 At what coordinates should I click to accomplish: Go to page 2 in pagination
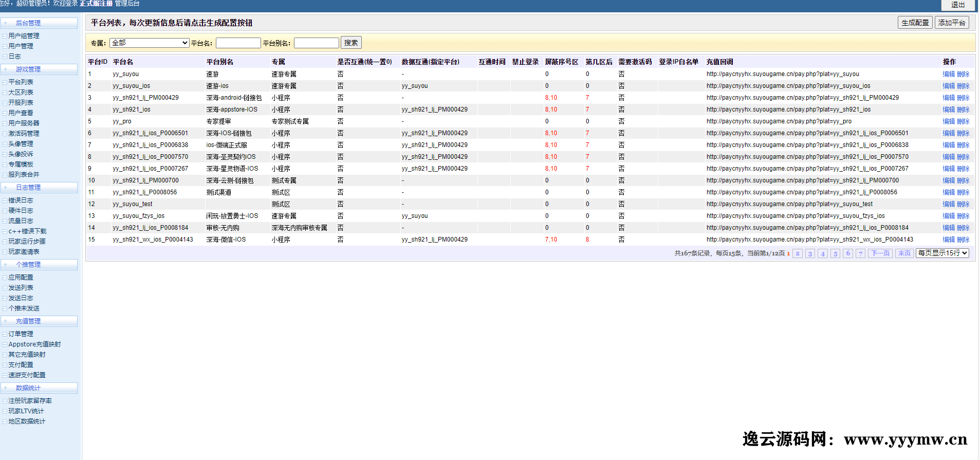[x=798, y=253]
